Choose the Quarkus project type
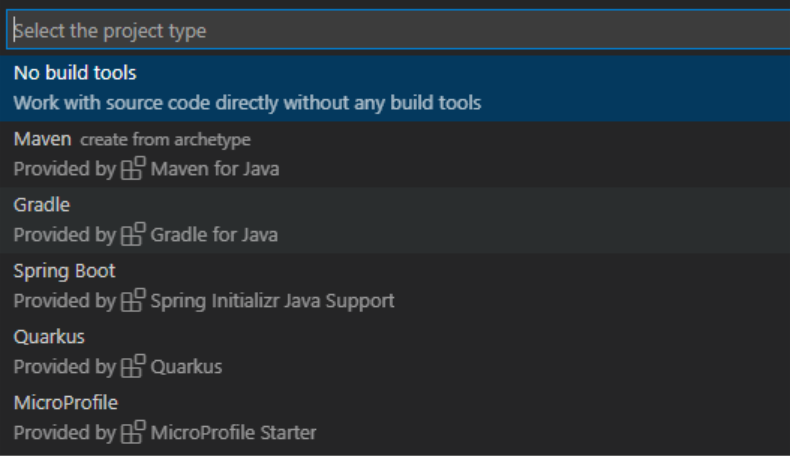This screenshot has width=790, height=456. [x=395, y=352]
